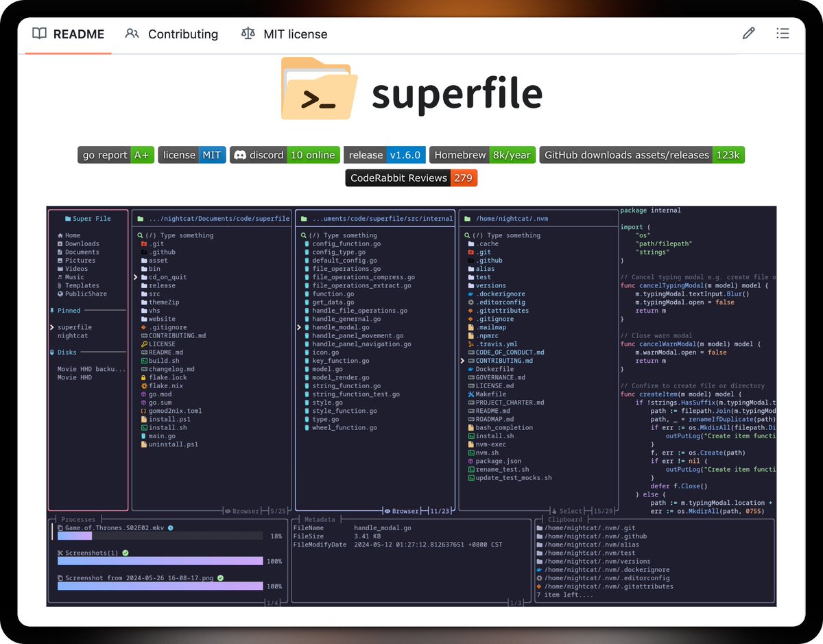Click the gear icon beside flake.nix

(143, 386)
